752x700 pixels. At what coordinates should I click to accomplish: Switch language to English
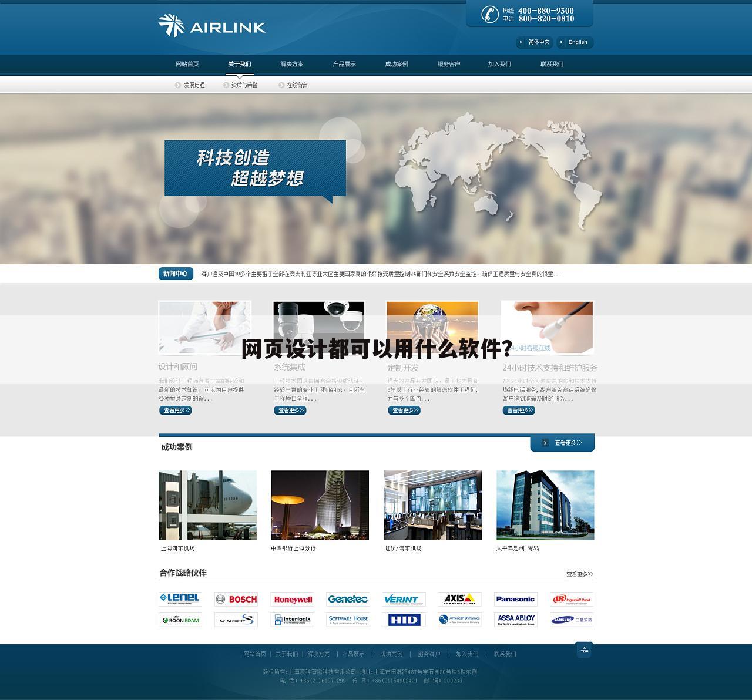575,42
